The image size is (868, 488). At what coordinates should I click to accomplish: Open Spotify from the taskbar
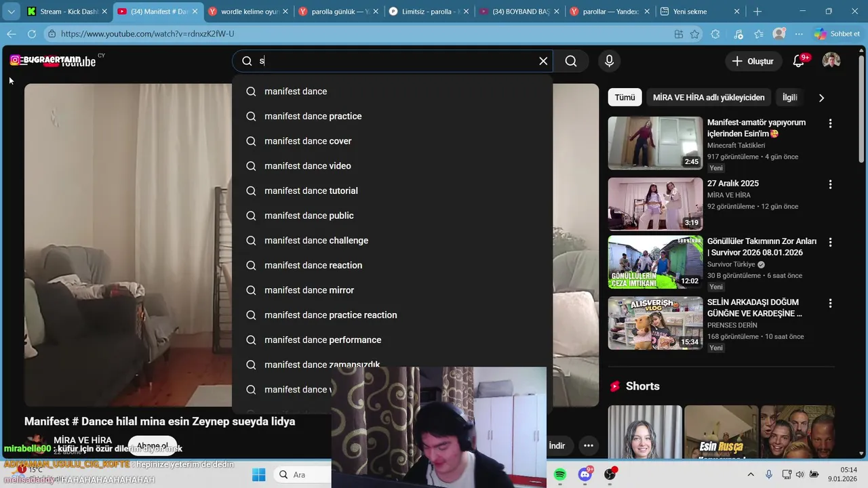click(x=560, y=474)
